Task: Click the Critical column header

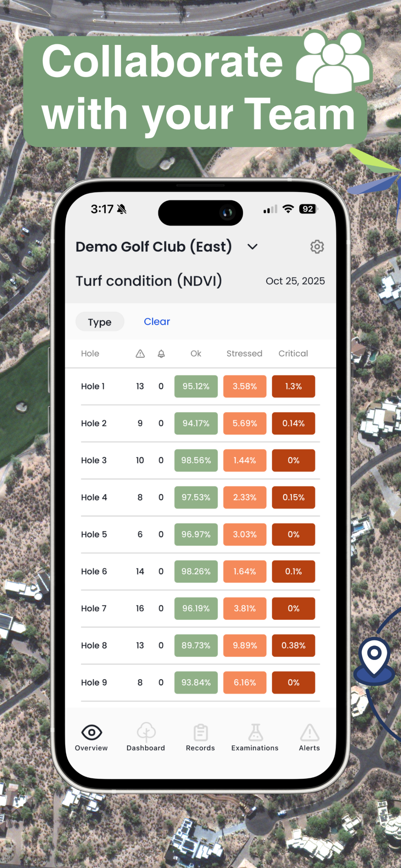Action: pos(293,354)
